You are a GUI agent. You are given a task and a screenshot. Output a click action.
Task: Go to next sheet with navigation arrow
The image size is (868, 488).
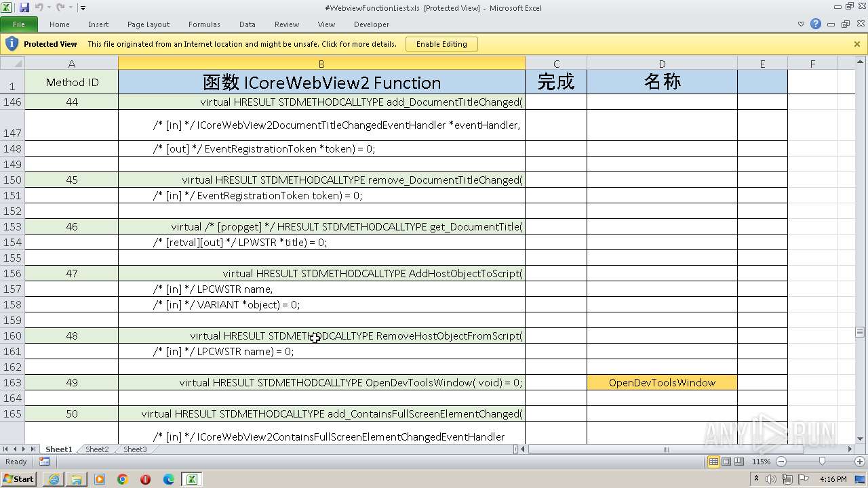[x=24, y=449]
